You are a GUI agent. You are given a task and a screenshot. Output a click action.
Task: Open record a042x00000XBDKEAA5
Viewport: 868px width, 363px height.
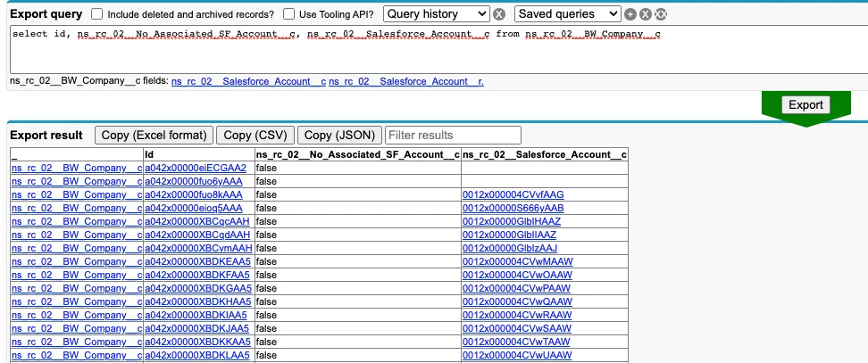(x=197, y=261)
